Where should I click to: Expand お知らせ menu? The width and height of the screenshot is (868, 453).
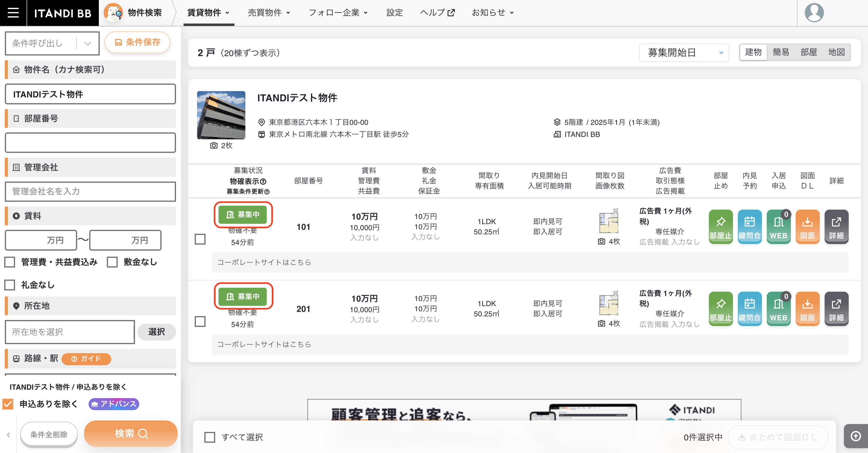click(493, 13)
